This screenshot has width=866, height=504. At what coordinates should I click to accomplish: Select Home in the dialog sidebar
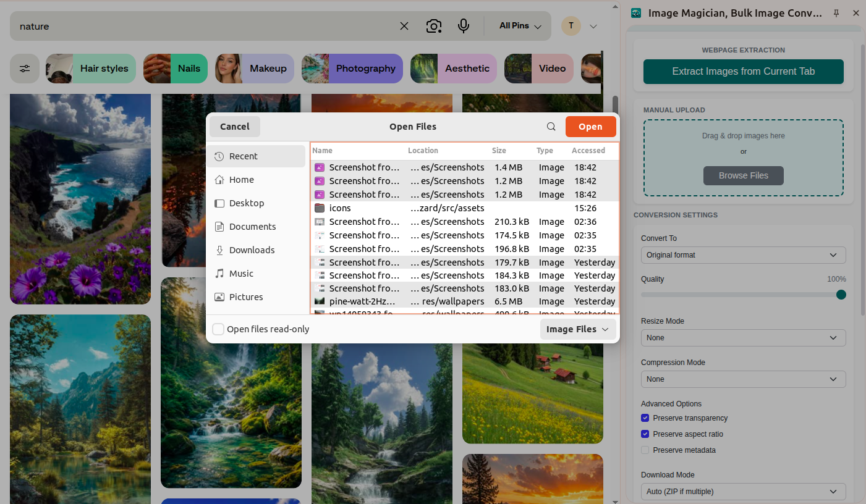point(256,180)
